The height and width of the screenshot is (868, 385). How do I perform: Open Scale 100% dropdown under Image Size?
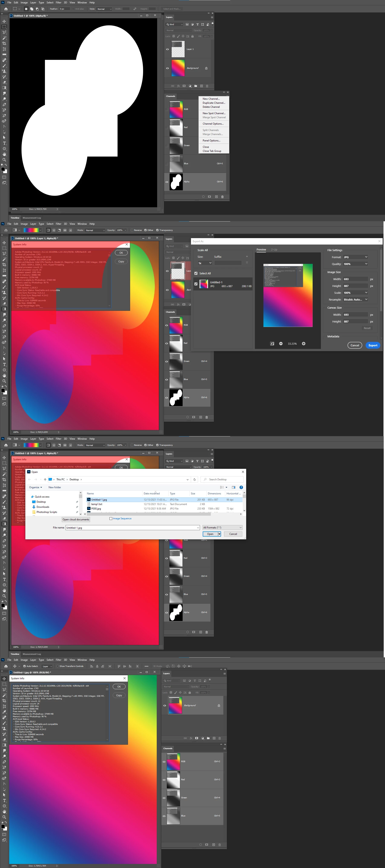click(355, 292)
